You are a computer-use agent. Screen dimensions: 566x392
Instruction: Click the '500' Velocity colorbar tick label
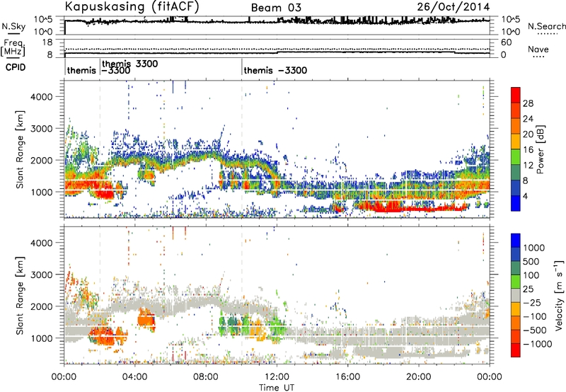531,262
